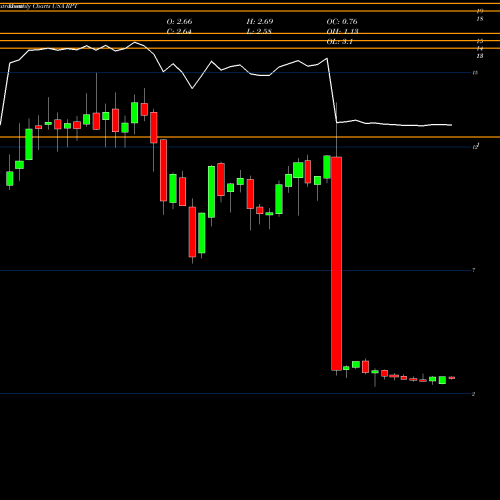Click the price axis label 18
Screen dimensions: 500x500
pos(480,19)
